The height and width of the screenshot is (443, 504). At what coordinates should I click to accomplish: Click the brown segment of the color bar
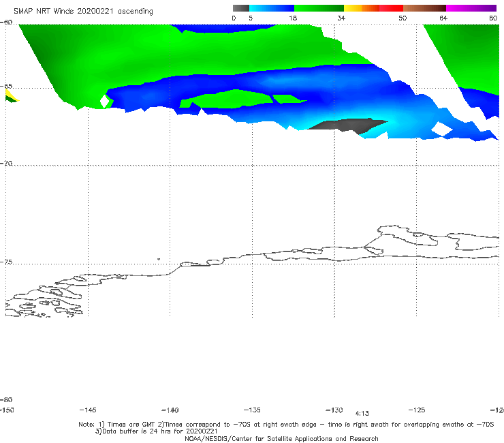click(x=424, y=8)
